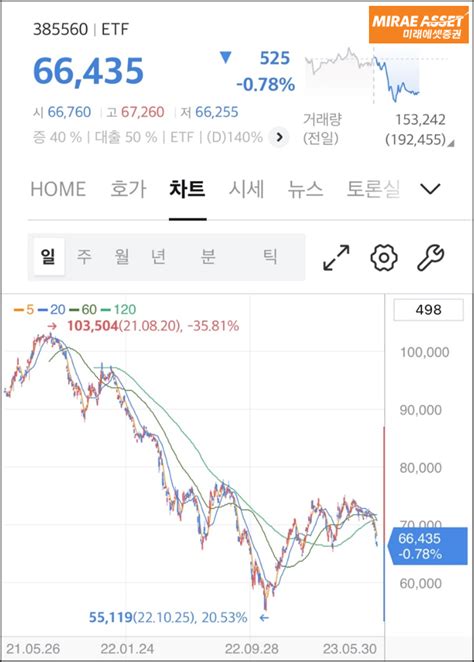Open the 호가 tab
Image resolution: width=474 pixels, height=662 pixels.
(128, 189)
